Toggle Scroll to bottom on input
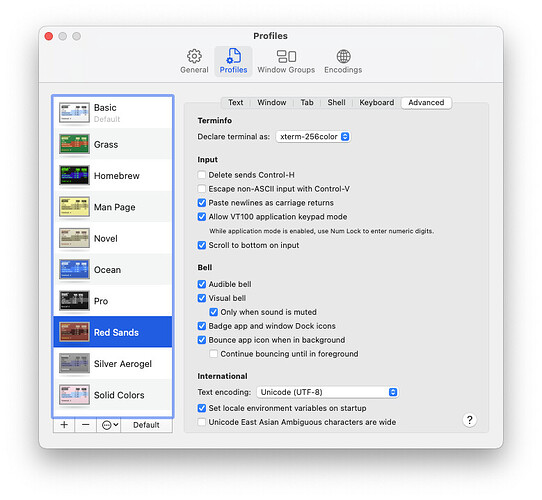542x500 pixels. pos(202,245)
